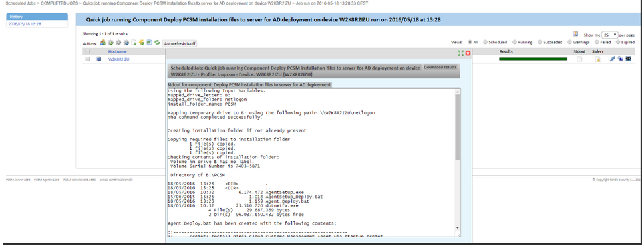This screenshot has height=246, width=644.
Task: Go to Scheduled Jobs in breadcrumb
Action: (21, 3)
